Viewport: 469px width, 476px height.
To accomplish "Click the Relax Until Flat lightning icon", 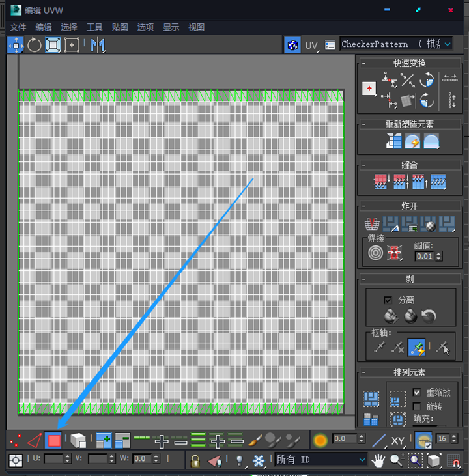I will (412, 141).
